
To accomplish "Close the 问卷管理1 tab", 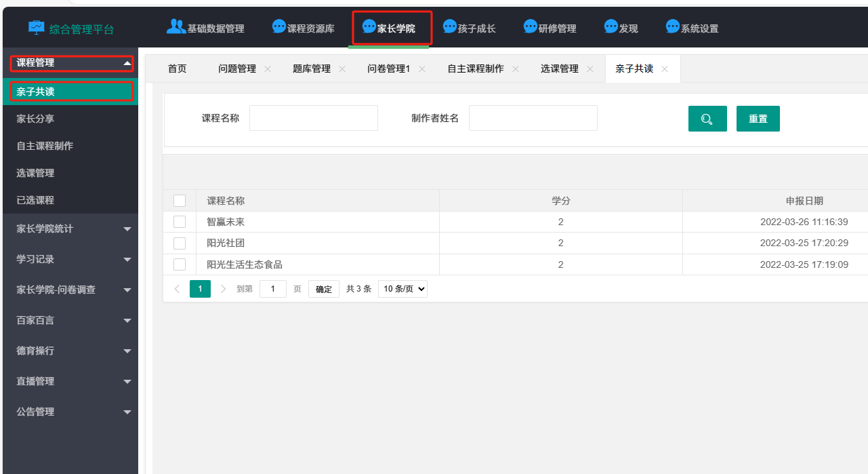I will 422,69.
